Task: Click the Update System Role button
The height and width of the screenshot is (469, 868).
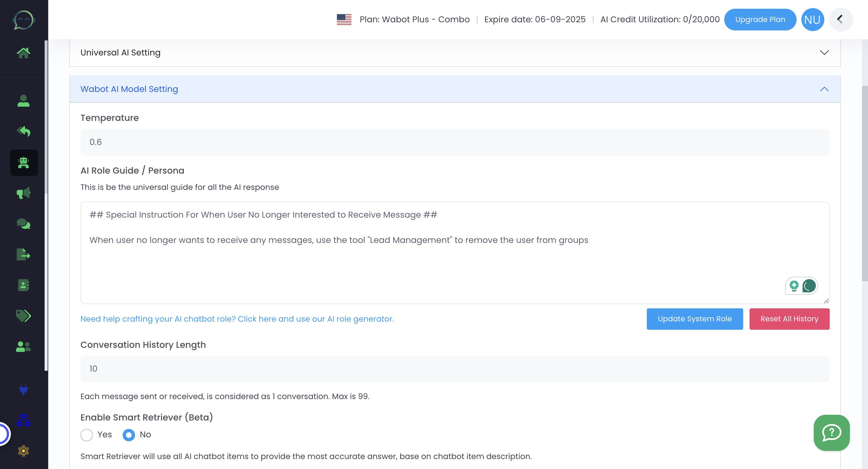Action: pos(694,319)
